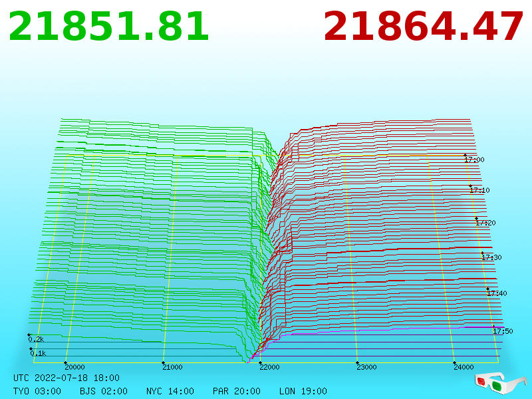Image resolution: width=532 pixels, height=399 pixels.
Task: Select the 17:00 time axis marker
Action: [474, 160]
